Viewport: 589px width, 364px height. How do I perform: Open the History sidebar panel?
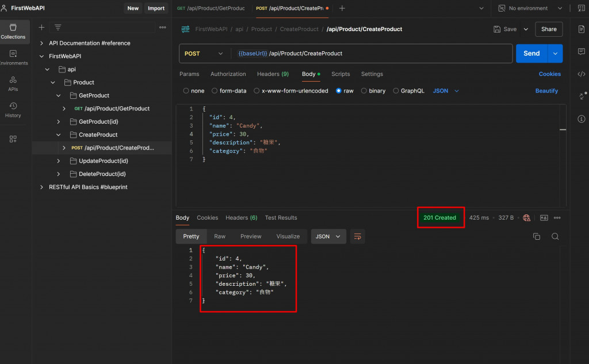pyautogui.click(x=13, y=110)
